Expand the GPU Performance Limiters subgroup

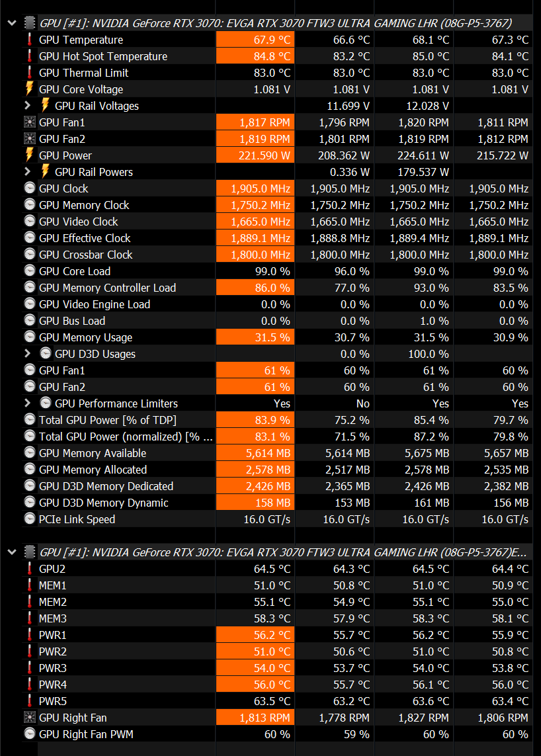click(27, 403)
